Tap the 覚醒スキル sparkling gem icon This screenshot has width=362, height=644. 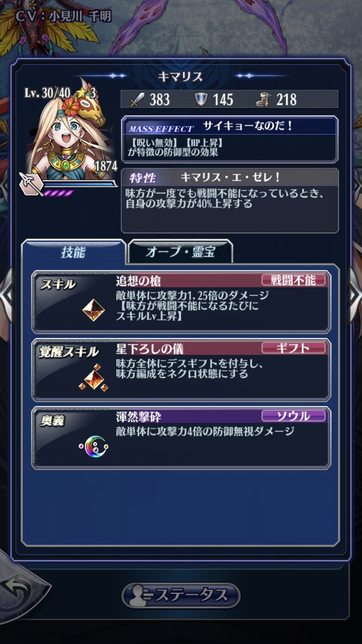[93, 378]
